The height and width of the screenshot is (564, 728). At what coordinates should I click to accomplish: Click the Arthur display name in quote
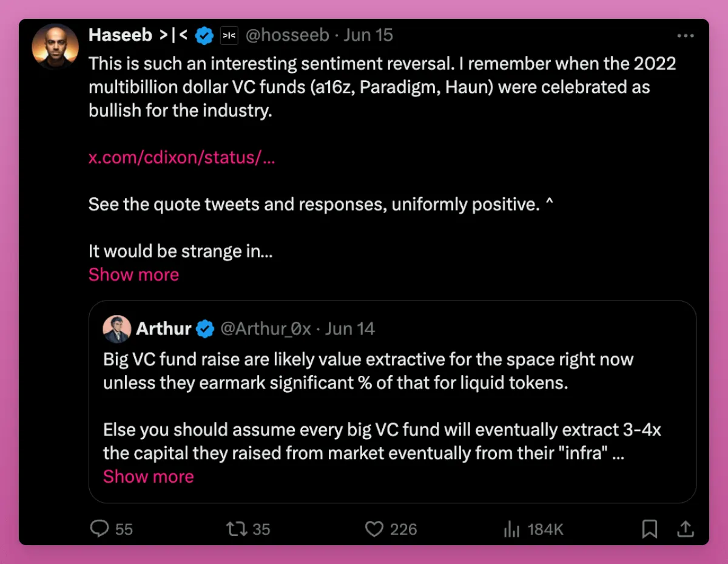[164, 329]
